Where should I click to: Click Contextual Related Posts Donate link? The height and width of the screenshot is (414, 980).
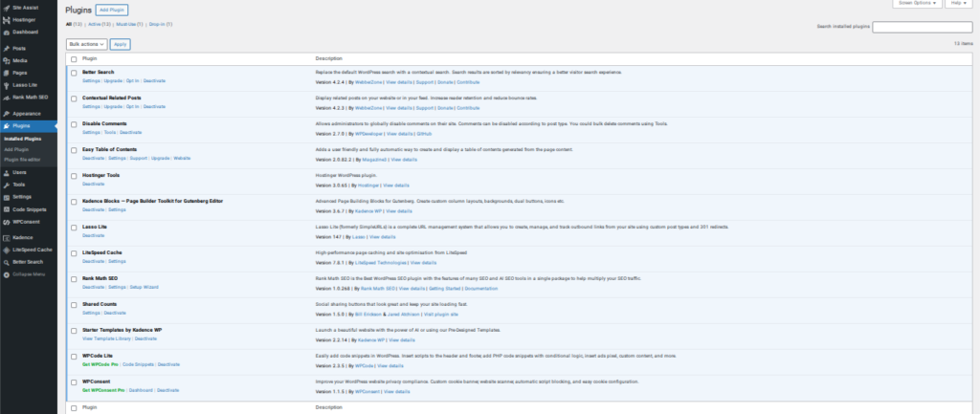(x=445, y=108)
